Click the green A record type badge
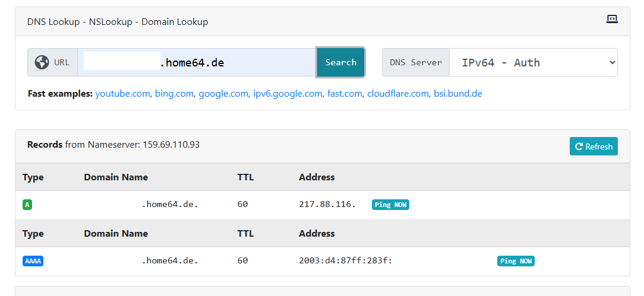The width and height of the screenshot is (644, 296). tap(27, 205)
